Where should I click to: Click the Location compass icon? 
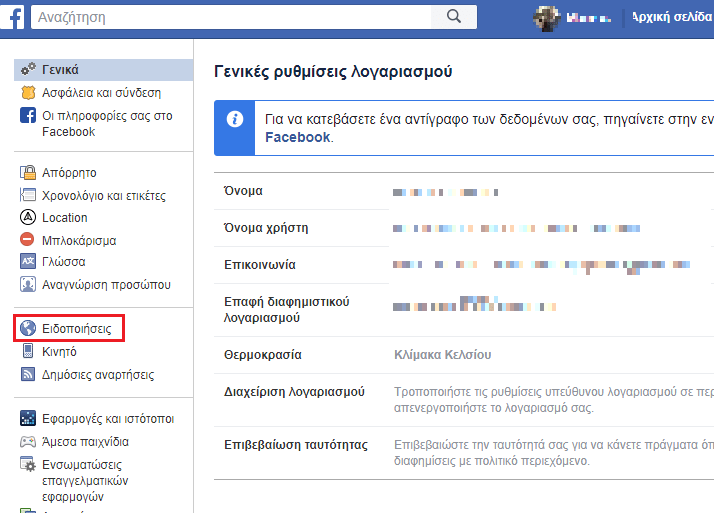[x=28, y=217]
